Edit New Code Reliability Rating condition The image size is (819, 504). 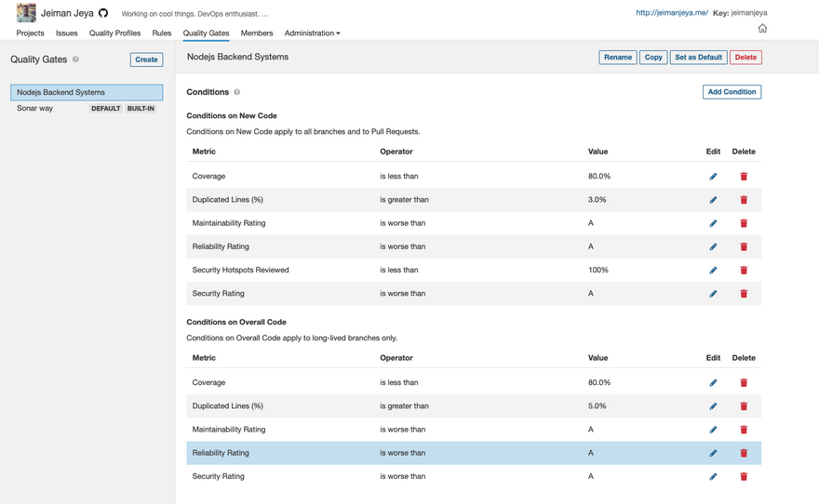point(713,246)
